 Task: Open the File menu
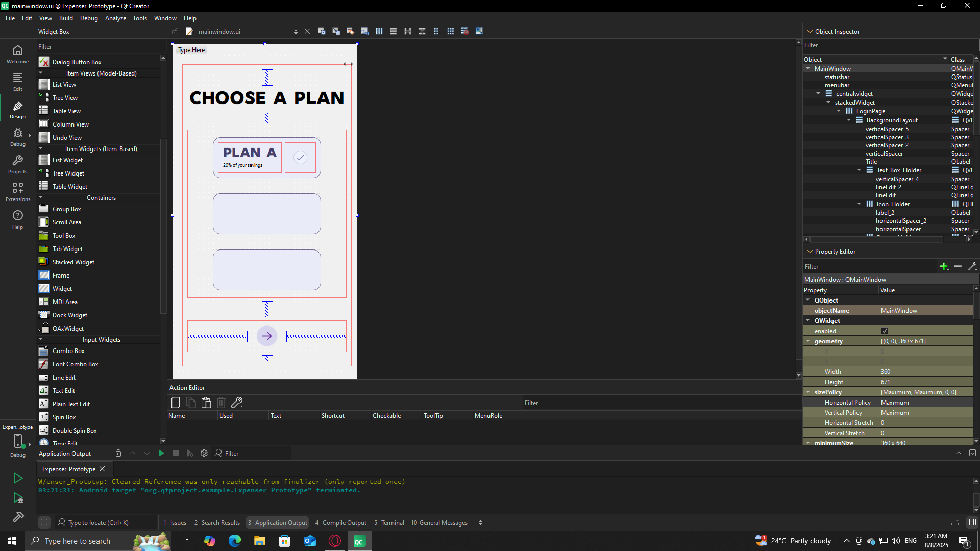pyautogui.click(x=10, y=18)
